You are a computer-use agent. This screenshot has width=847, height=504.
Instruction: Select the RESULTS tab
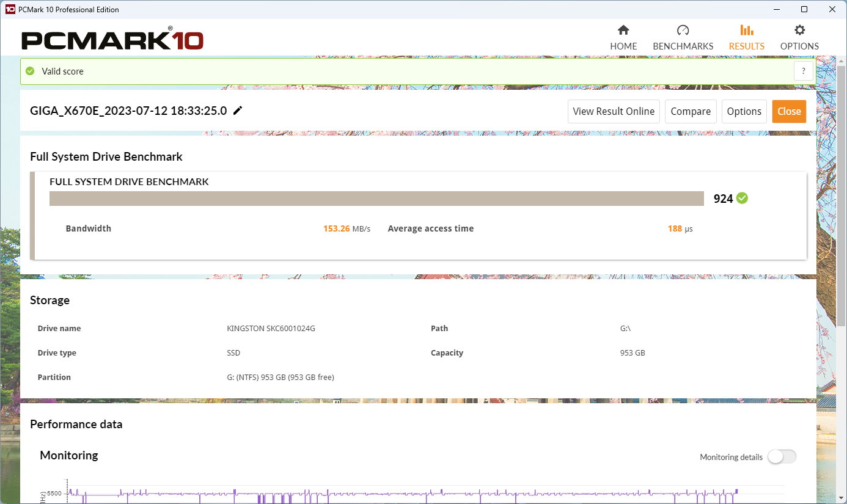pyautogui.click(x=746, y=38)
